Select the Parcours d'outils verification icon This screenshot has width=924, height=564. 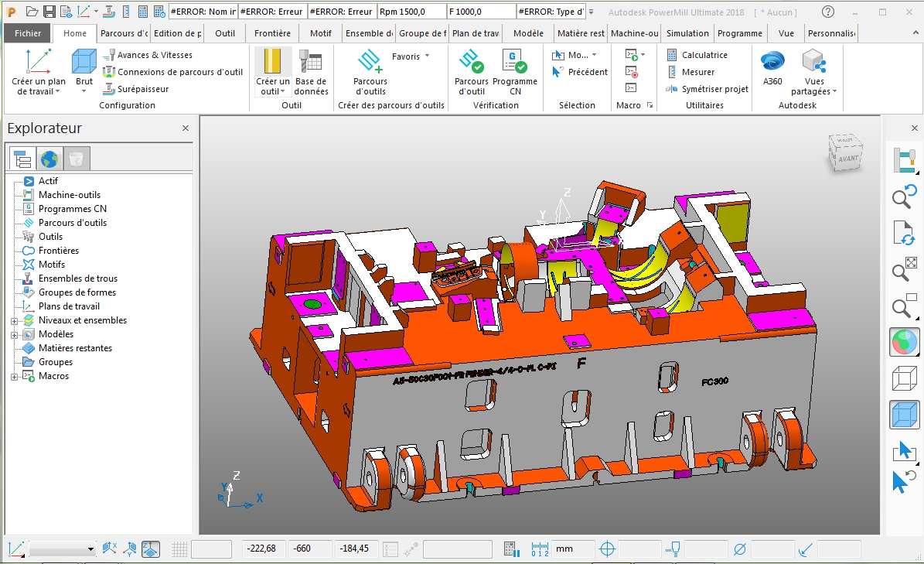[x=471, y=68]
